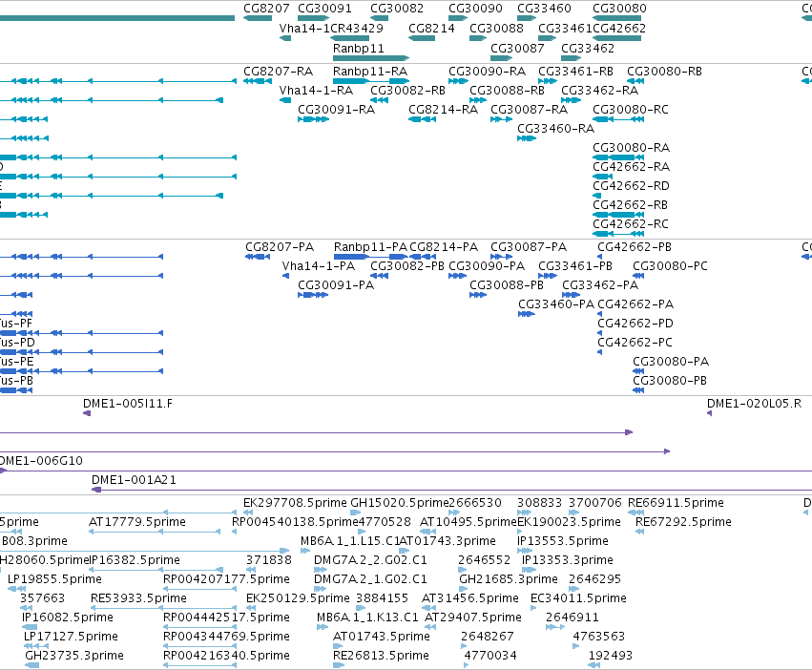Select EST IP13553.5prime

click(525, 551)
